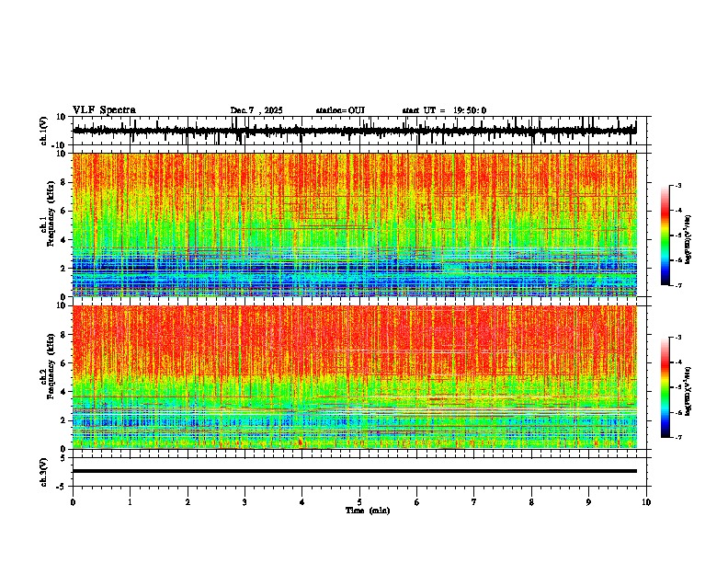
Task: Click the ch.2 "Frequency (kHz)" axis label
Action: [51, 366]
